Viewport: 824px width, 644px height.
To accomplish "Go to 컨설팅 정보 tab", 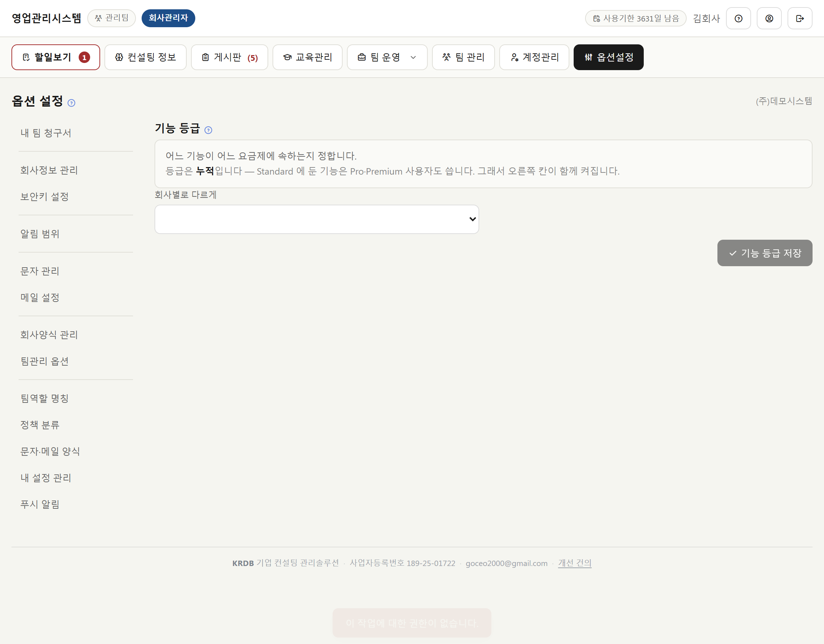I will tap(145, 57).
